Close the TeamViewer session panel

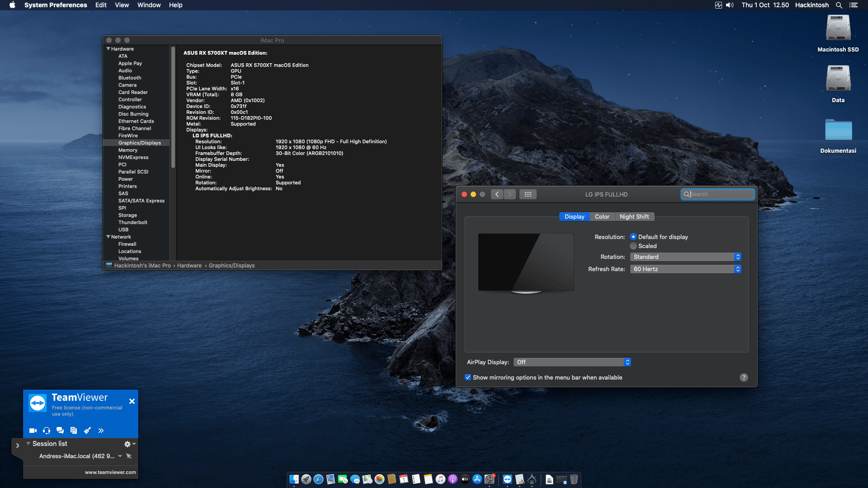point(132,401)
